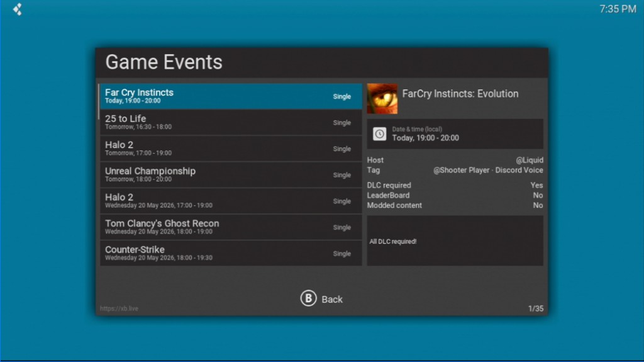Screen dimensions: 644x362
Task: Click Single label on 25 to Life row
Action: click(x=341, y=123)
